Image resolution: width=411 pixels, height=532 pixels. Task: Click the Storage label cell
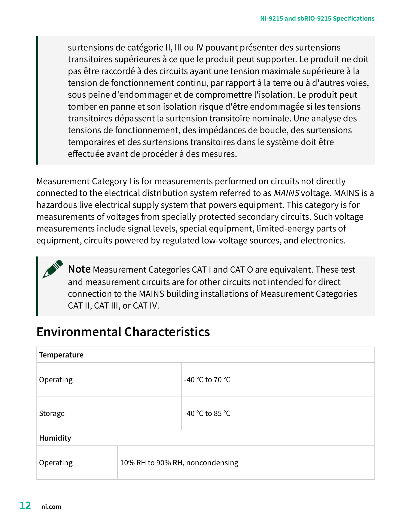click(109, 413)
